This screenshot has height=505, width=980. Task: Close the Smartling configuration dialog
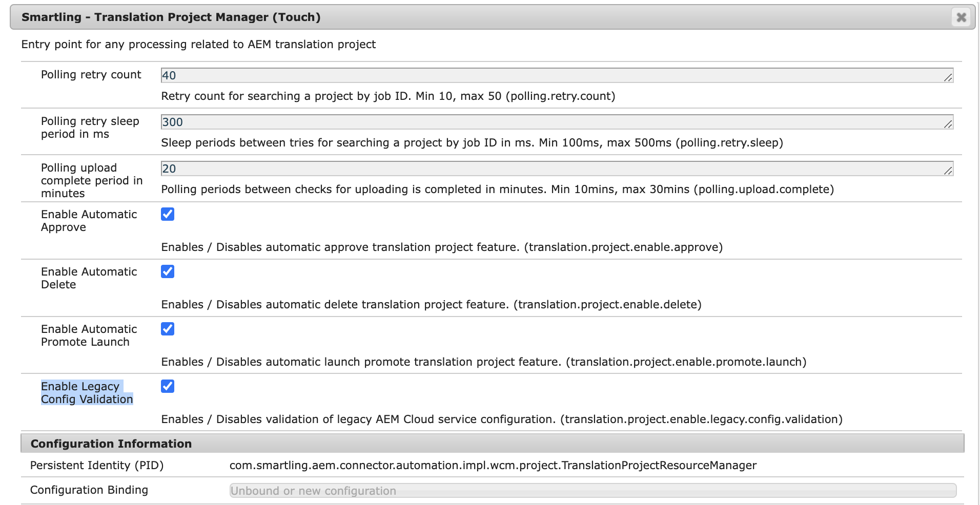(x=961, y=17)
